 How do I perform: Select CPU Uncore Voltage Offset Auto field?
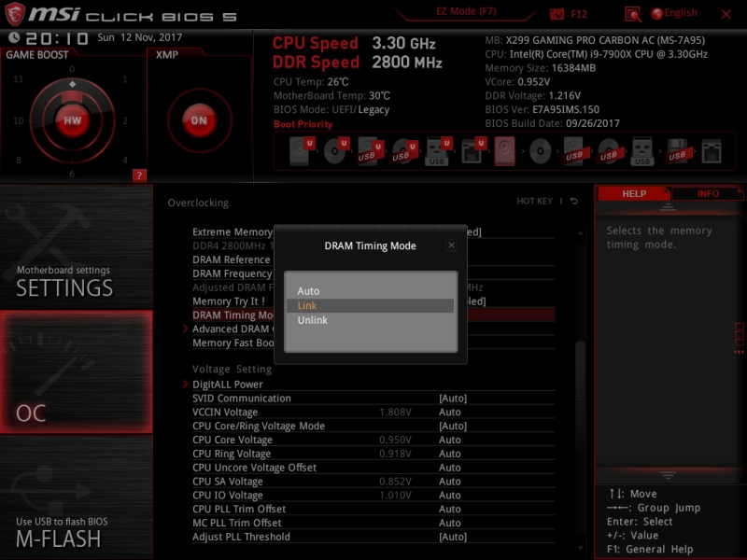point(450,468)
